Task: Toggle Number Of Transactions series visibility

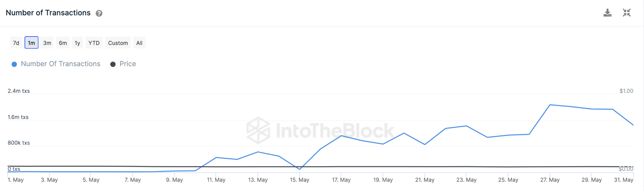Action: 60,64
